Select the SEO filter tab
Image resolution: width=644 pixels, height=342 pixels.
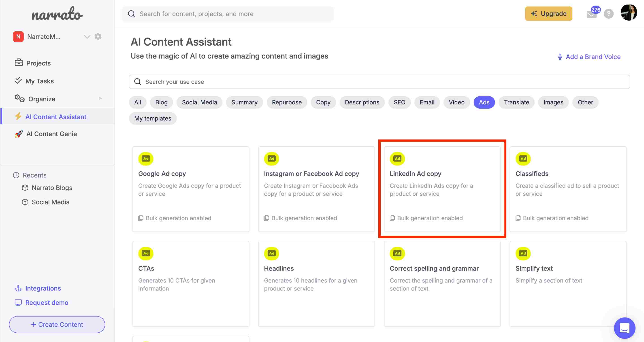(x=399, y=102)
